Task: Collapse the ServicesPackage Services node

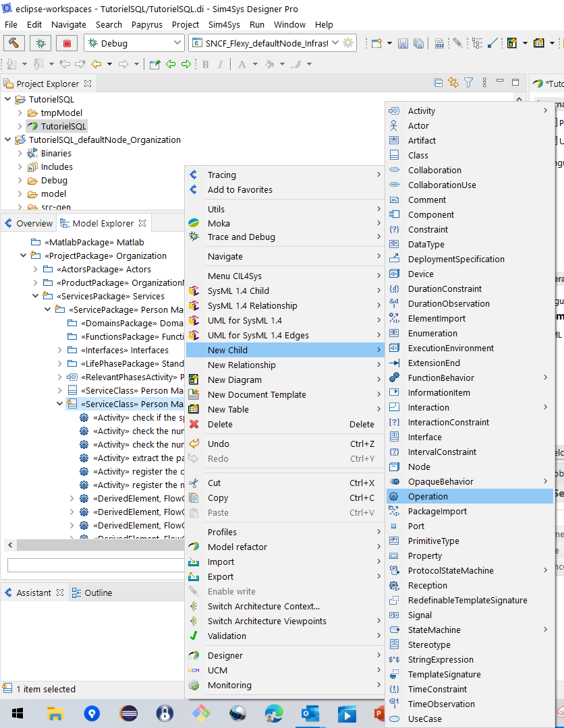Action: pos(35,296)
